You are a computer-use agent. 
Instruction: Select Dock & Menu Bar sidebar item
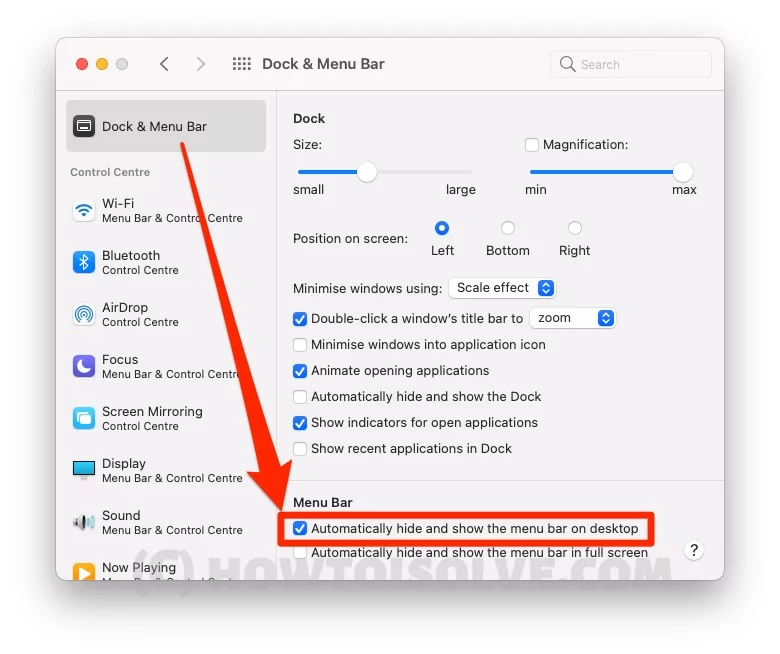click(166, 126)
